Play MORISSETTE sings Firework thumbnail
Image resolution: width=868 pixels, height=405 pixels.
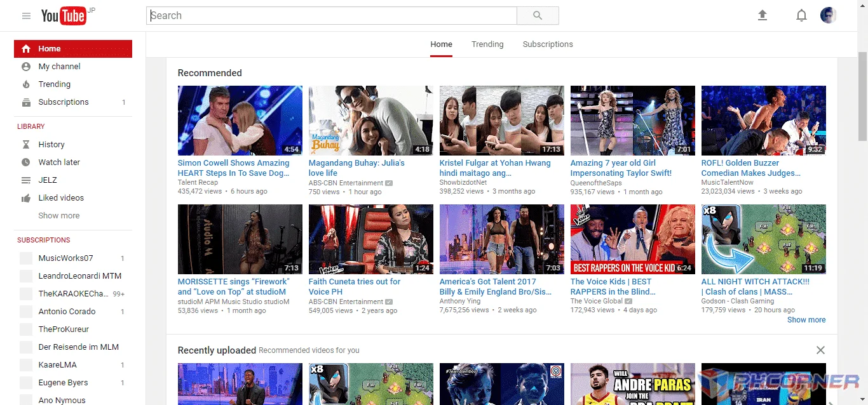click(x=240, y=239)
